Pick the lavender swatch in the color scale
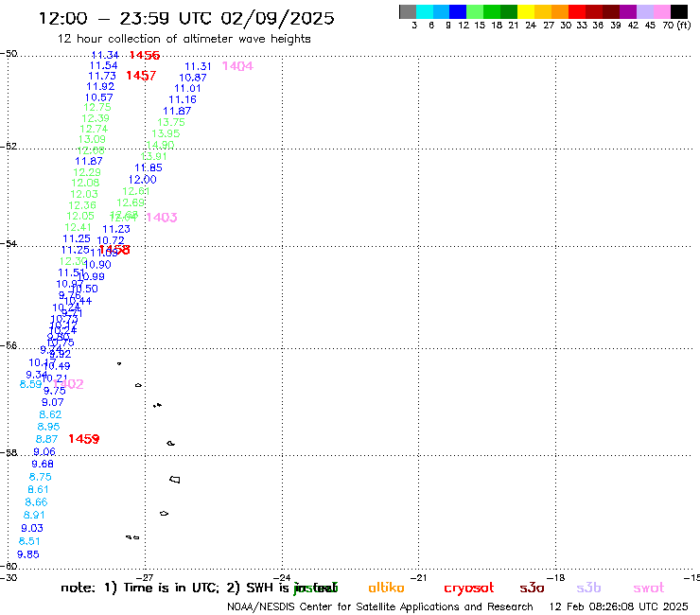 click(x=645, y=11)
